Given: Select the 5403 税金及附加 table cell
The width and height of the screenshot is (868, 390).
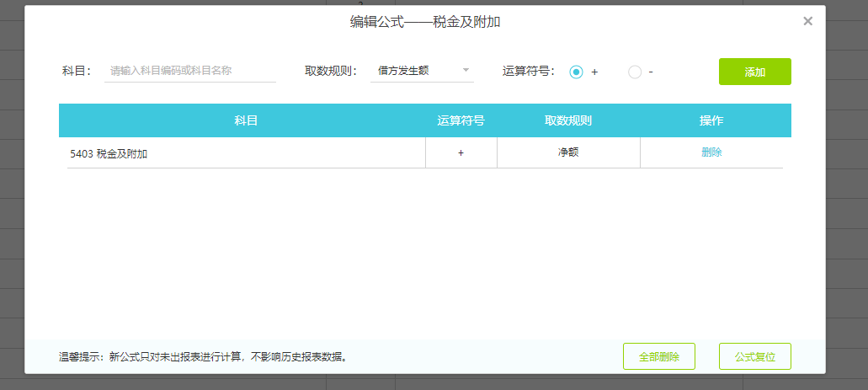Looking at the screenshot, I should 246,153.
